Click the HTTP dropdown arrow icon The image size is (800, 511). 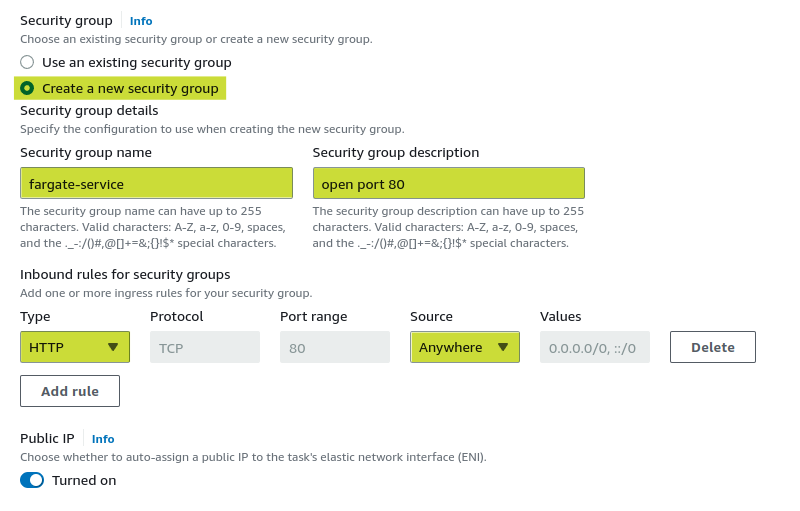113,347
